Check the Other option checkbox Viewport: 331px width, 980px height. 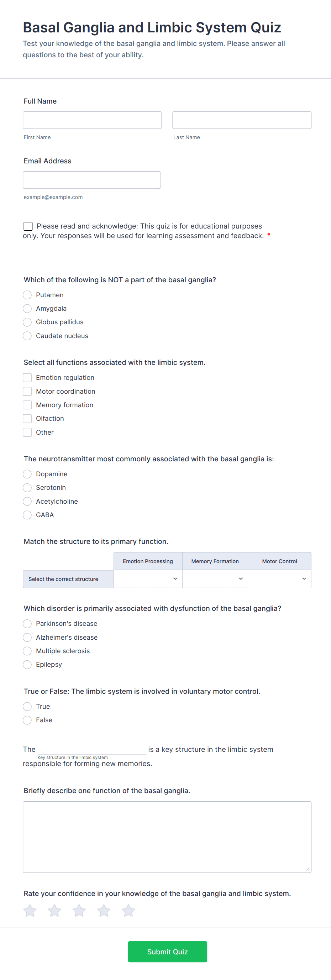tap(27, 432)
